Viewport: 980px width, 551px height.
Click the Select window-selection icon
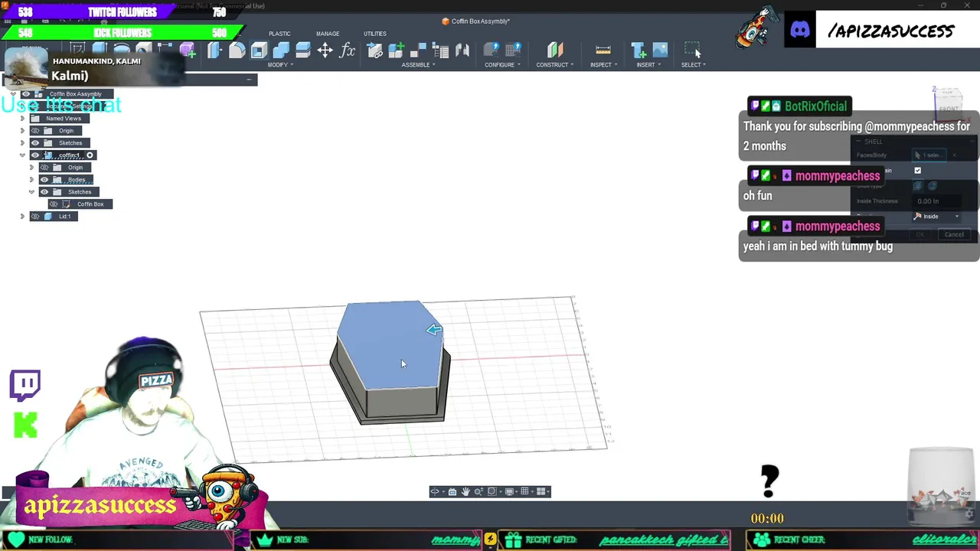[692, 51]
